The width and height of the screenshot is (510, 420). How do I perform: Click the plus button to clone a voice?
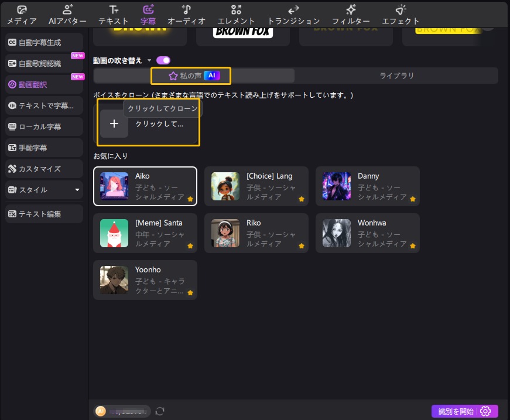(114, 124)
